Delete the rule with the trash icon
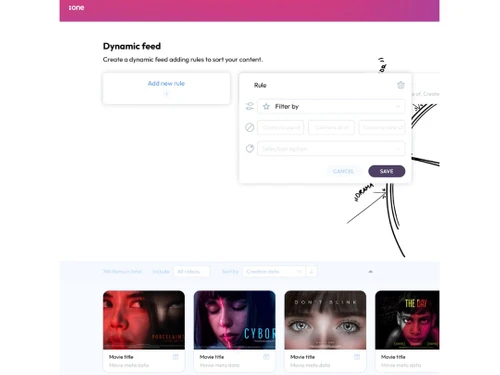The height and width of the screenshot is (375, 500). [401, 85]
